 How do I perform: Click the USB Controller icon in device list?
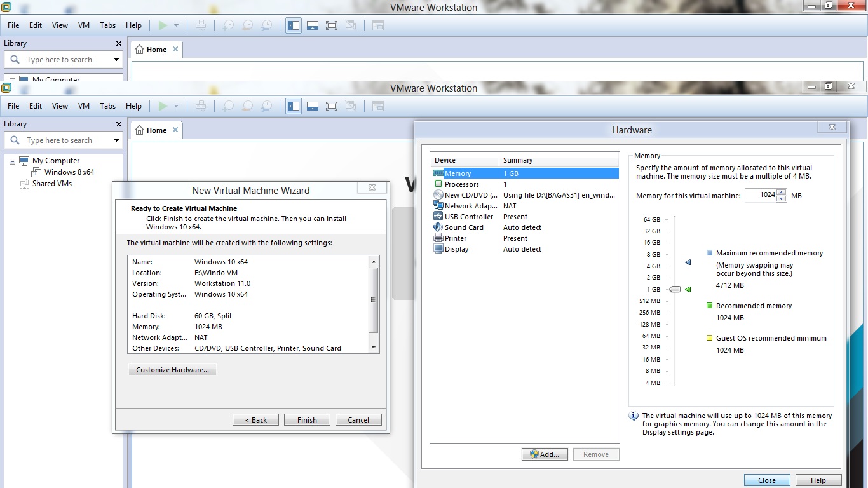click(x=438, y=217)
